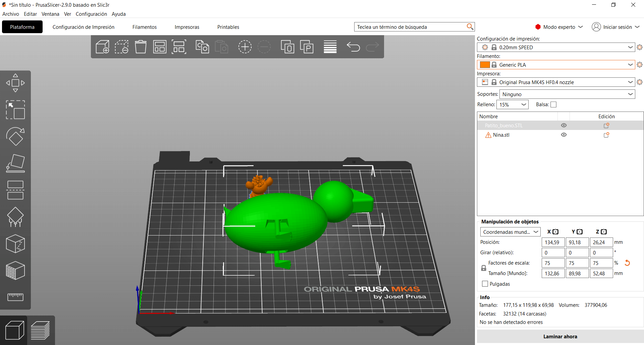Click the Split to objects icon
The image size is (644, 345).
[287, 47]
